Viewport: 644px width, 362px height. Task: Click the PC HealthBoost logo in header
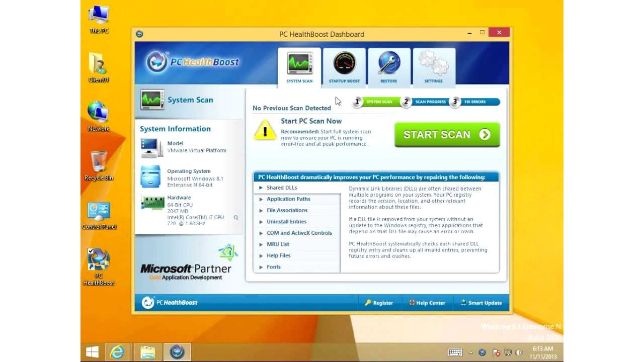(x=193, y=62)
